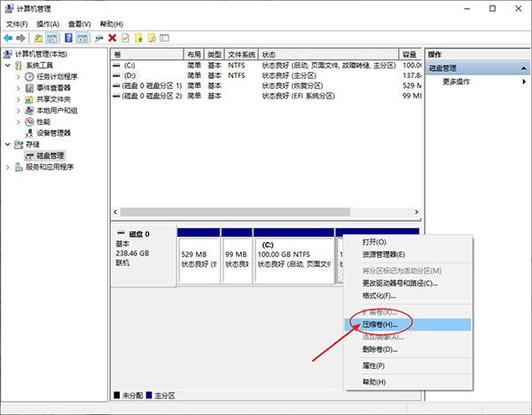Select 磁盘管理 in the tree
The width and height of the screenshot is (532, 415).
click(x=51, y=156)
